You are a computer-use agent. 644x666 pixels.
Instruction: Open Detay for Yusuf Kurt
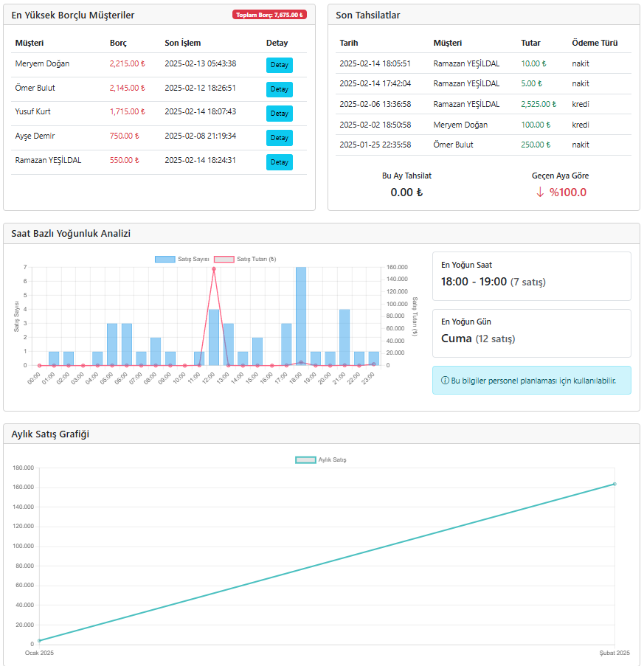point(279,114)
